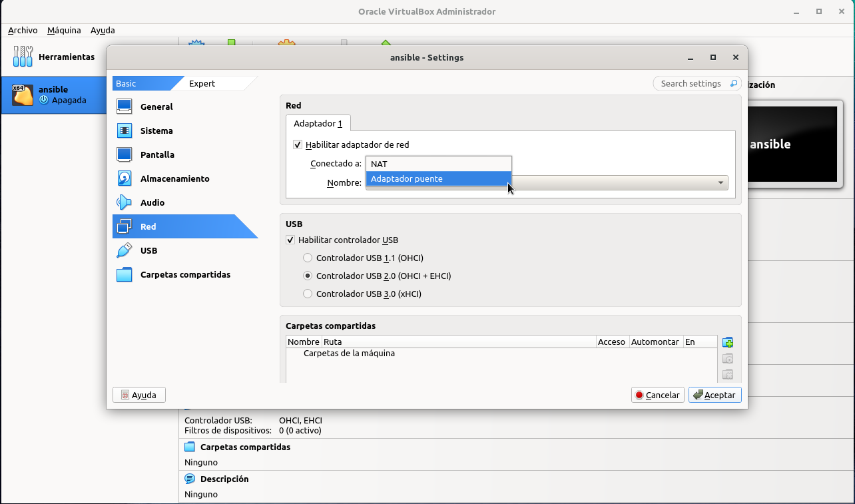This screenshot has width=855, height=504.
Task: Click the Search settings field
Action: pyautogui.click(x=697, y=83)
